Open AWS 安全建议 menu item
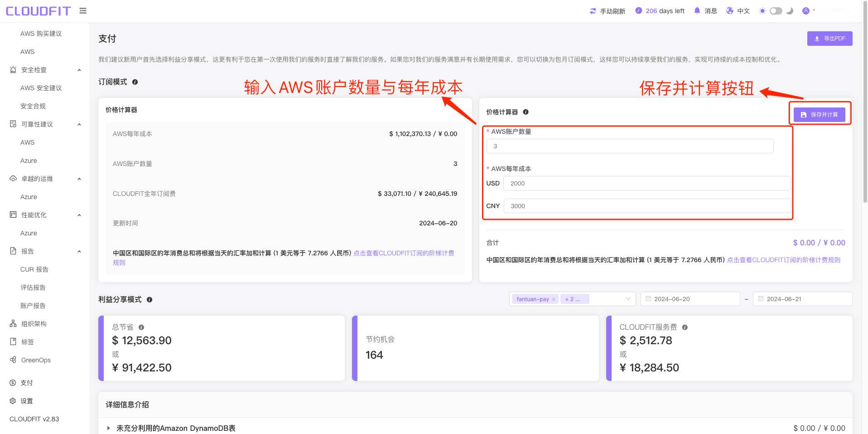868x434 pixels. [x=41, y=88]
